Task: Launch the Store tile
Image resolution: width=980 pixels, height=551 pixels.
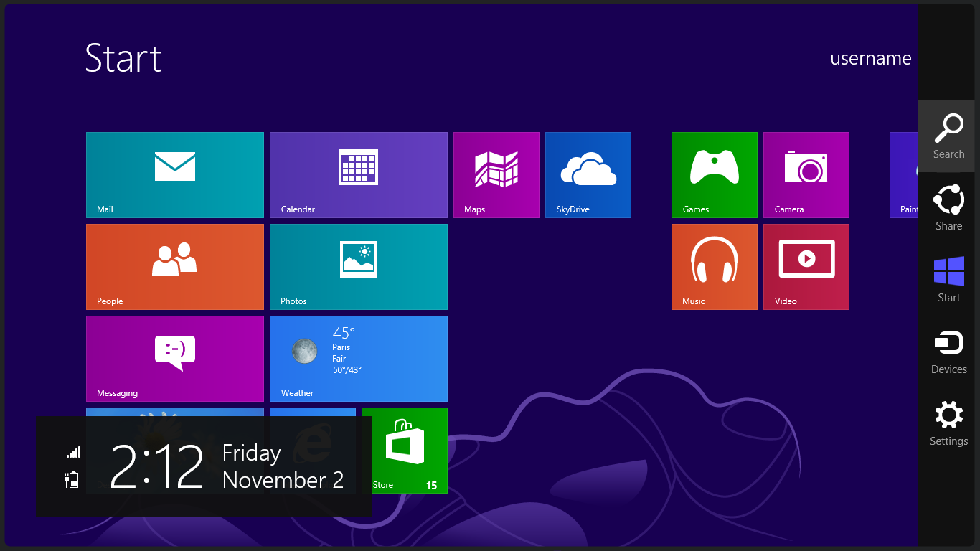Action: [405, 451]
